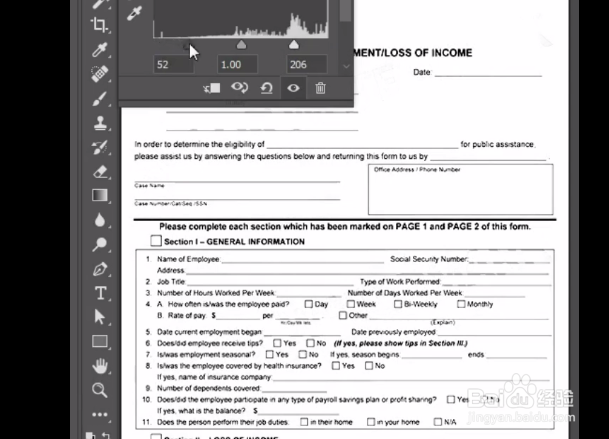The width and height of the screenshot is (609, 439).
Task: Select the Eyedropper tool in the toolbar
Action: tap(99, 49)
